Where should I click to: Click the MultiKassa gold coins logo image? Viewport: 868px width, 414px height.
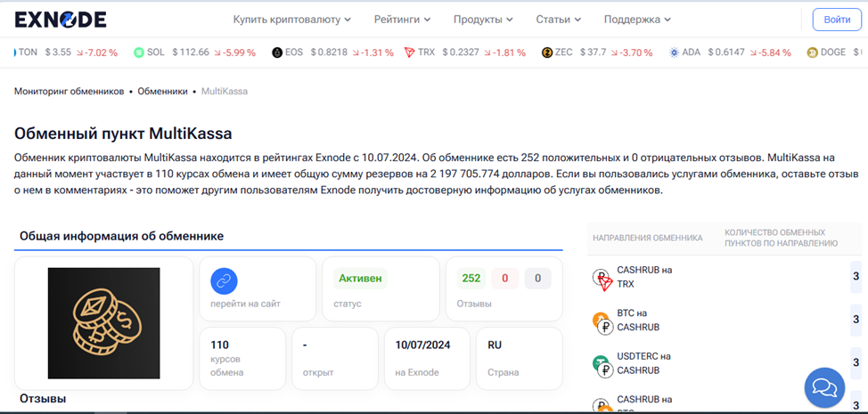click(x=104, y=323)
